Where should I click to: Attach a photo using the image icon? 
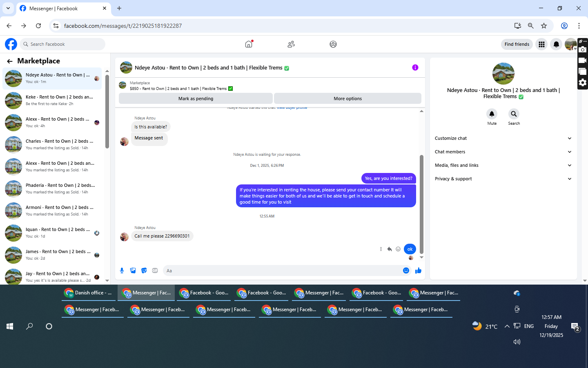[133, 271]
